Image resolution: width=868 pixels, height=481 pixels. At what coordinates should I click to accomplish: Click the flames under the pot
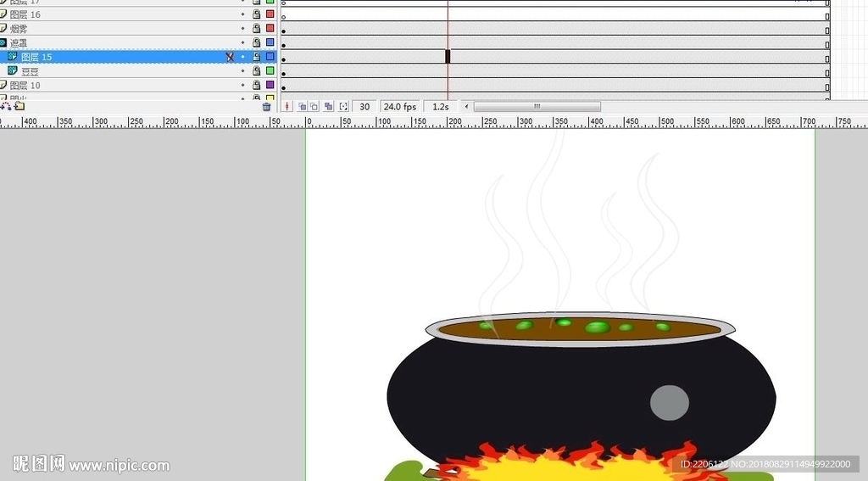click(578, 462)
